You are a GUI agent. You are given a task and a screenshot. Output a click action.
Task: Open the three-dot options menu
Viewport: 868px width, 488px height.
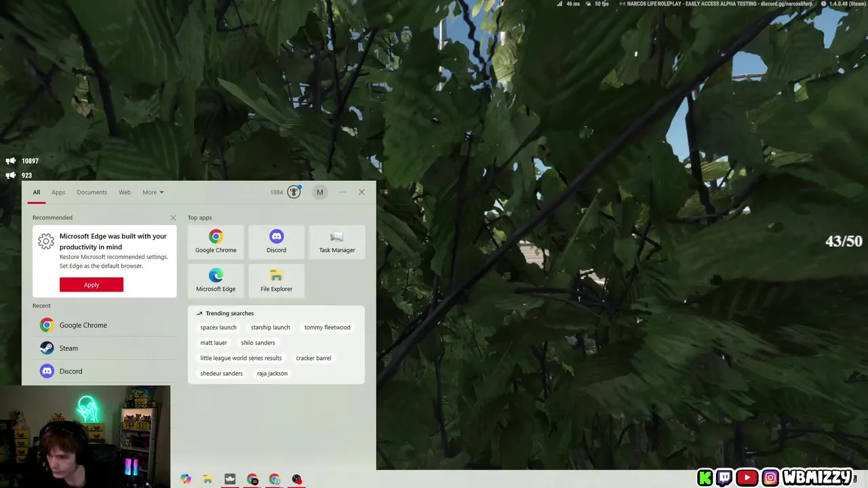(x=342, y=192)
